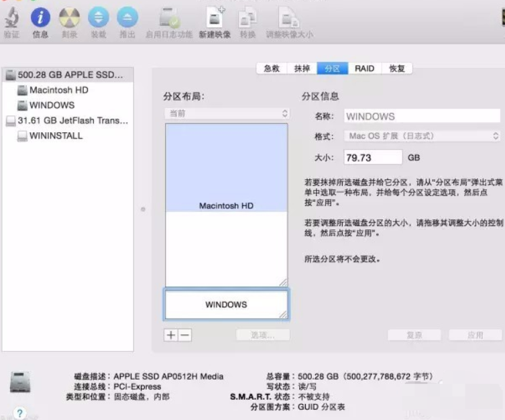Open the partition layout 当前 dropdown
Viewport: 505px width, 420px height.
[x=227, y=113]
